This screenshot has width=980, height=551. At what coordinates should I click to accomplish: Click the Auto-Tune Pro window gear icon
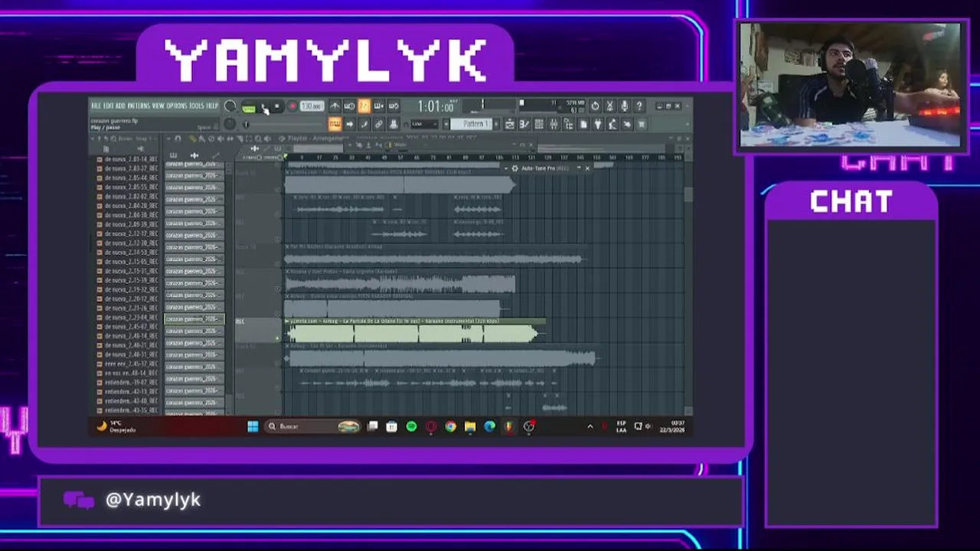coord(514,168)
